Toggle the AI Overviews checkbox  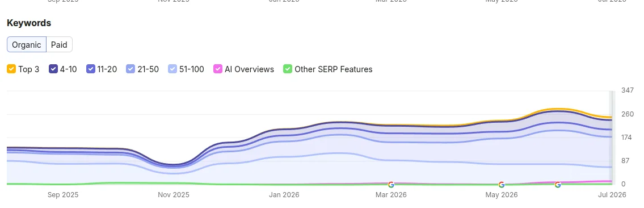[218, 69]
